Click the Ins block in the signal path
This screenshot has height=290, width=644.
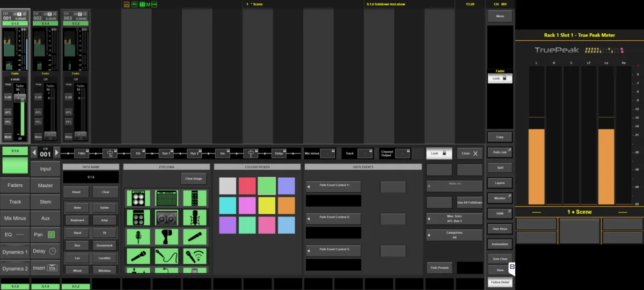[x=223, y=154]
